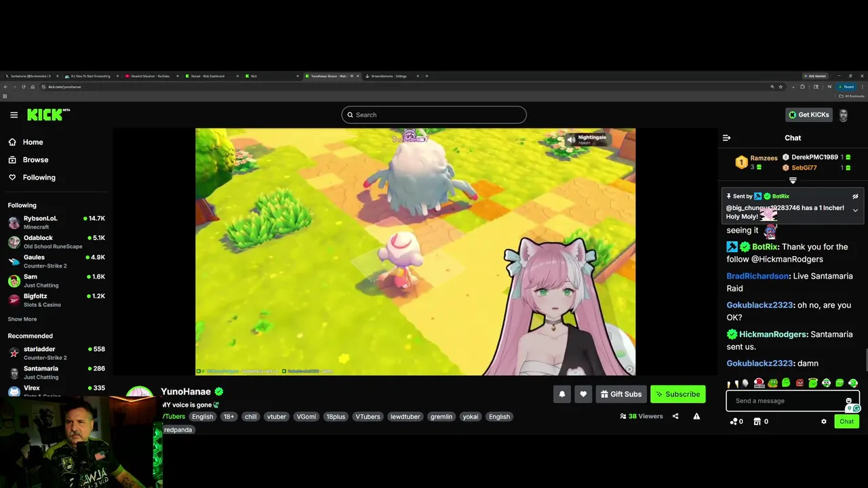The width and height of the screenshot is (868, 488).
Task: Open the emoji picker in chat box
Action: [848, 401]
